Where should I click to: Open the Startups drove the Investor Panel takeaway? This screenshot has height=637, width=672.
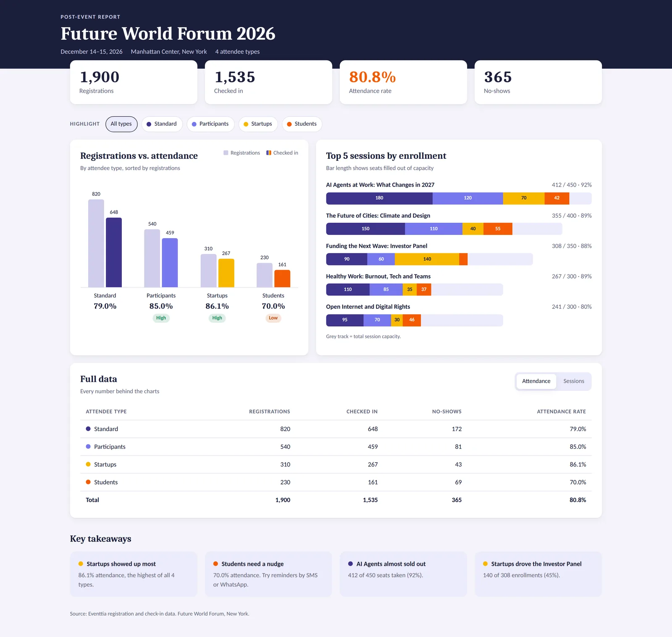click(x=538, y=574)
